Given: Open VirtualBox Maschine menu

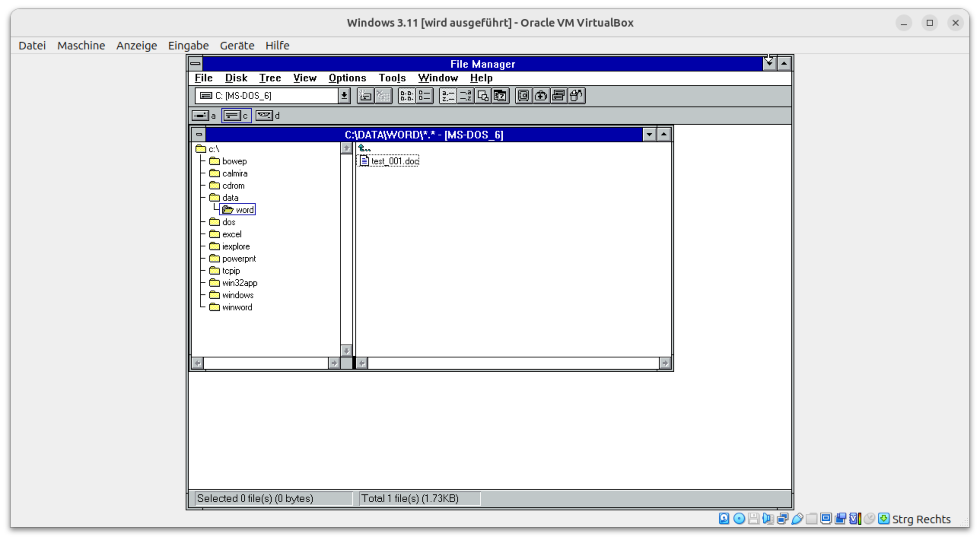Looking at the screenshot, I should pos(81,46).
